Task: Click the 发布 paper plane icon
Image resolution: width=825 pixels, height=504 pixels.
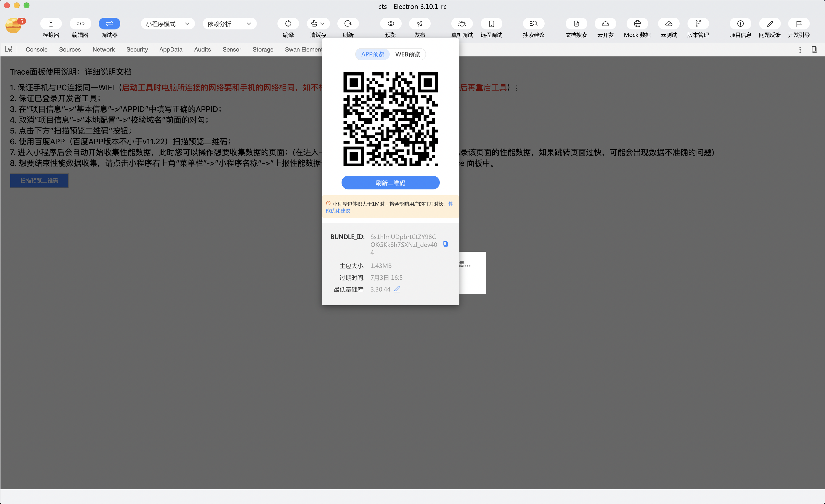Action: coord(419,24)
